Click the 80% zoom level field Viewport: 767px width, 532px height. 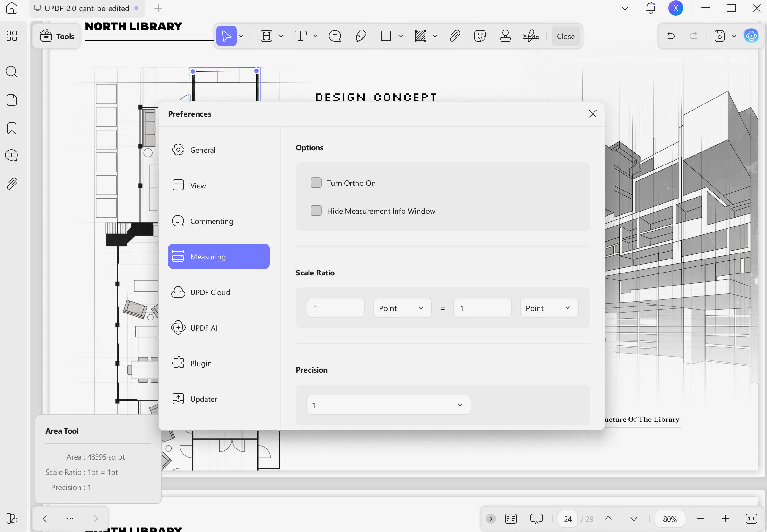[670, 519]
